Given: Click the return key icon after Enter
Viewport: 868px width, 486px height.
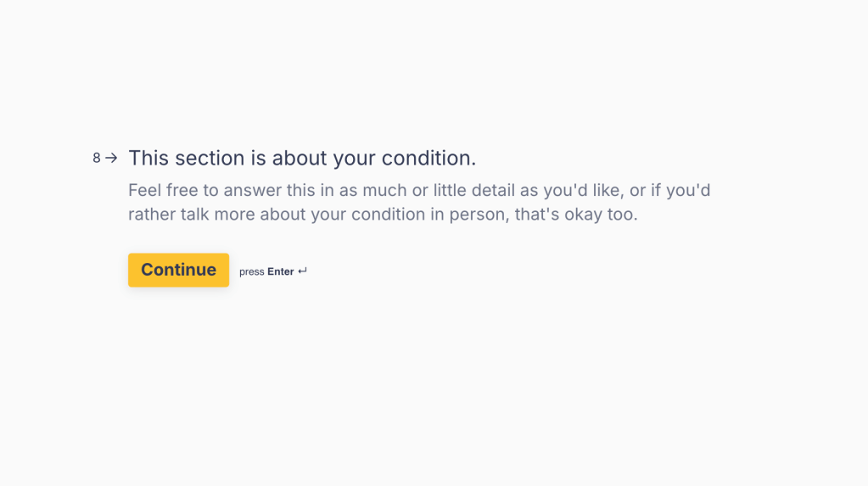Looking at the screenshot, I should coord(303,271).
